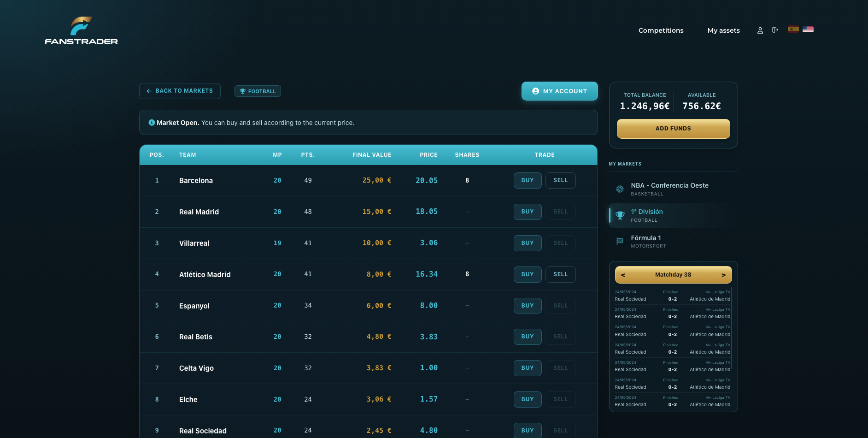Click the SHARES column header
The width and height of the screenshot is (868, 438).
pyautogui.click(x=467, y=155)
